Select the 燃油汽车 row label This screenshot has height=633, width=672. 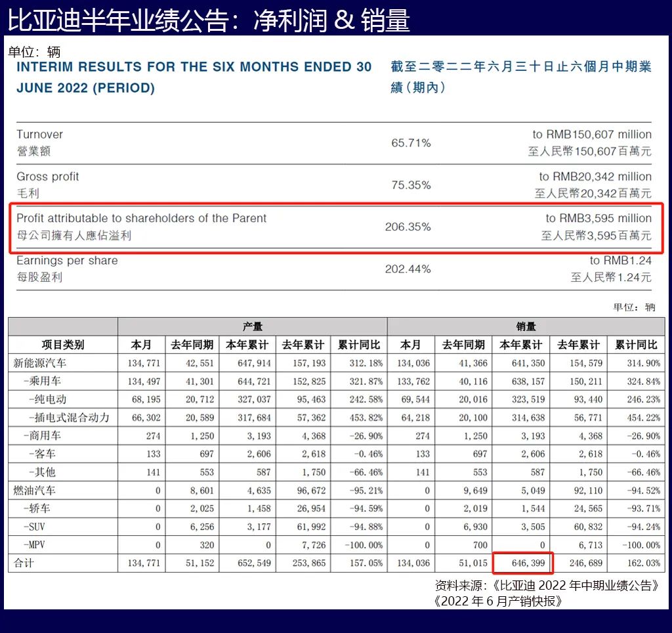(35, 491)
